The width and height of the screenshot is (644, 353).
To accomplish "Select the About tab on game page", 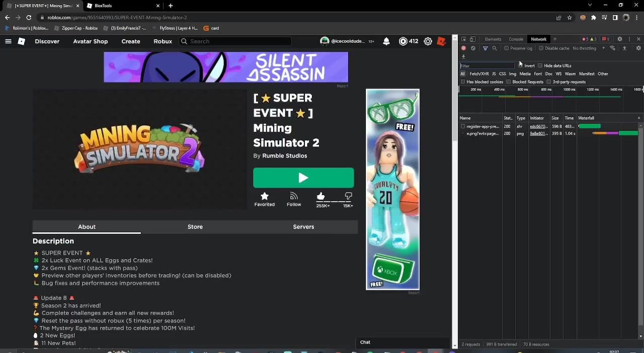I will pos(87,227).
